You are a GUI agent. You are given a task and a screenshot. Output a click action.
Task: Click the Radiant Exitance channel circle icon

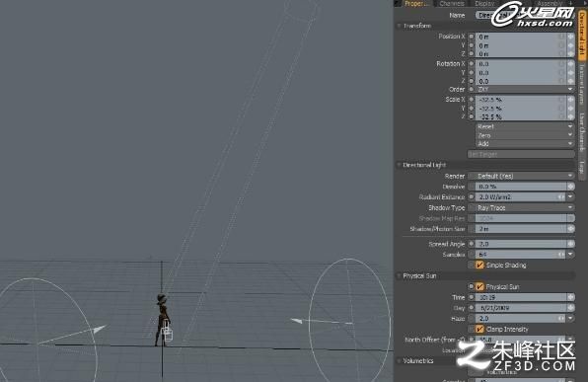[472, 196]
